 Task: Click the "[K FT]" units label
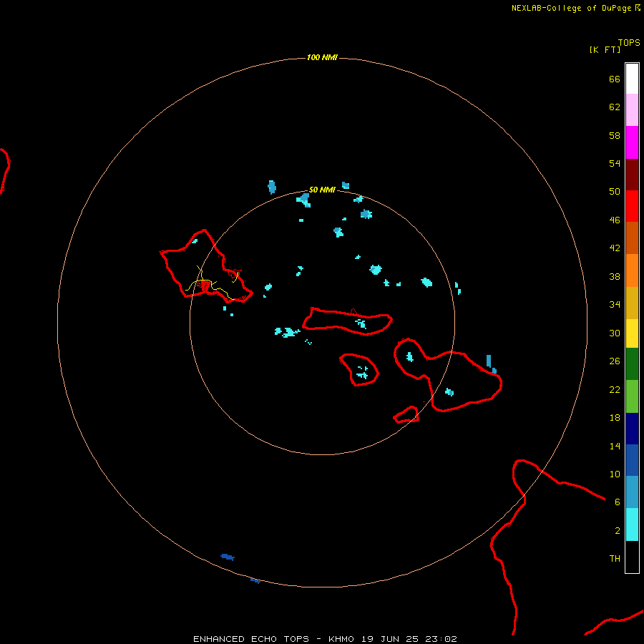click(605, 49)
